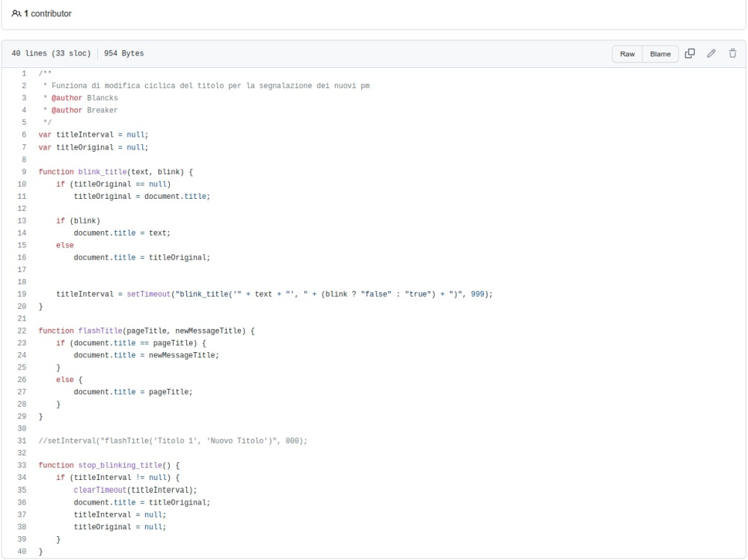Click the "40 lines (33 sloc)" file info
Screen dimensions: 748x560
51,53
